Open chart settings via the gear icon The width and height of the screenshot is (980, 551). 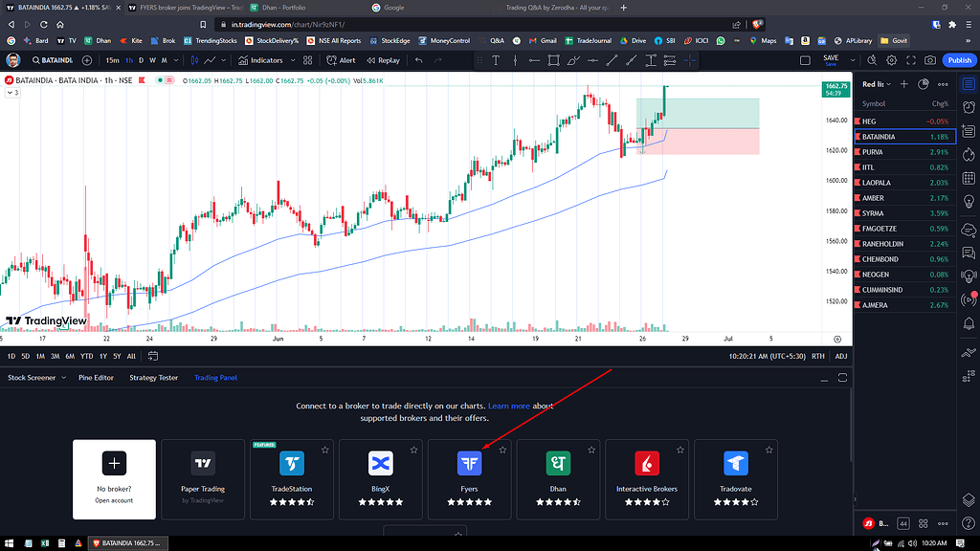(x=890, y=60)
